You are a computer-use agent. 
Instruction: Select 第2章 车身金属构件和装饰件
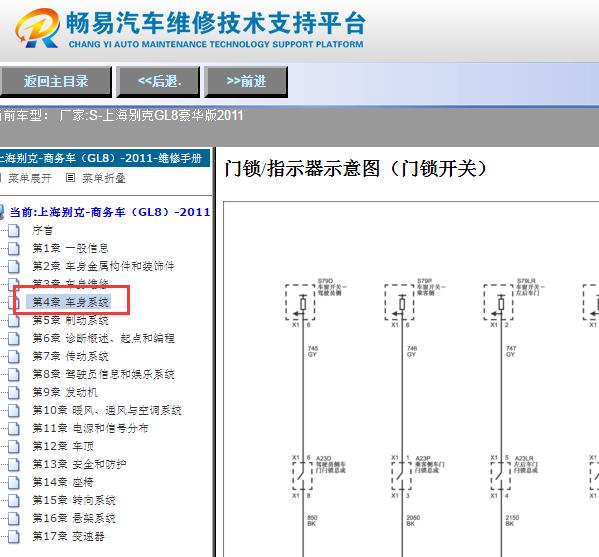[103, 266]
